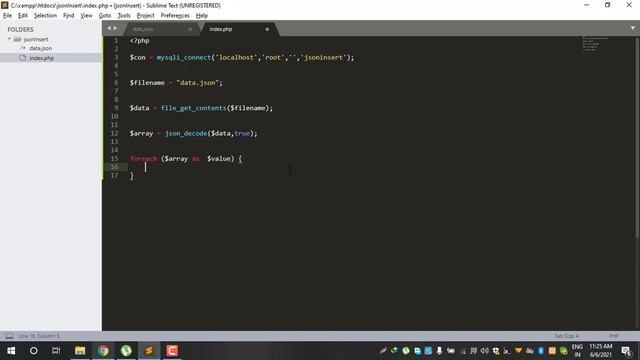Viewport: 640px width, 360px height.
Task: Open File Explorer from taskbar
Action: click(80, 351)
